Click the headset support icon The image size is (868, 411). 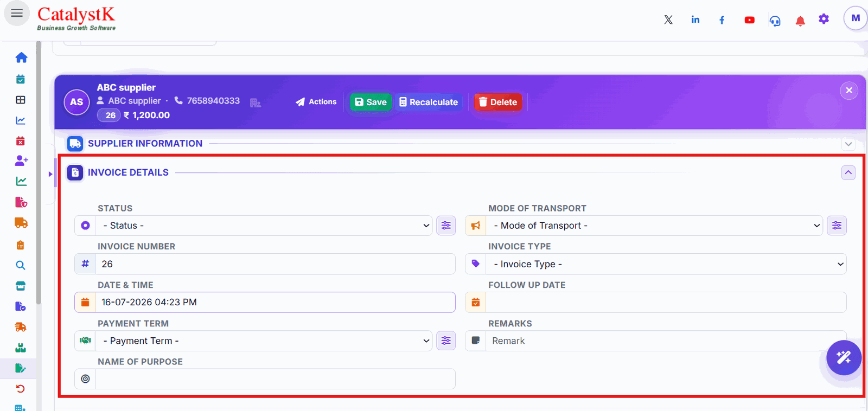point(775,21)
